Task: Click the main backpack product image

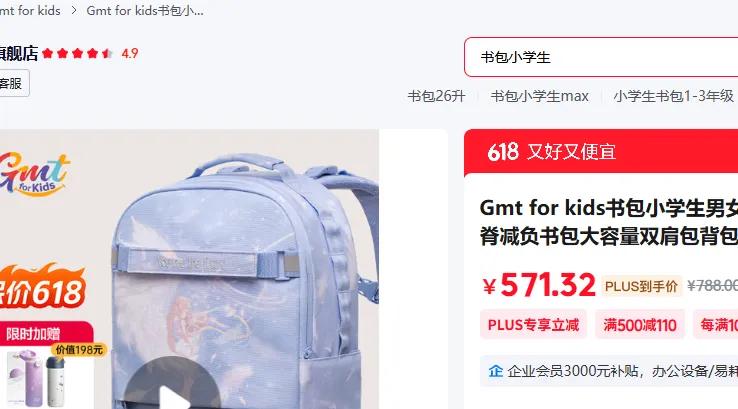Action: click(189, 269)
